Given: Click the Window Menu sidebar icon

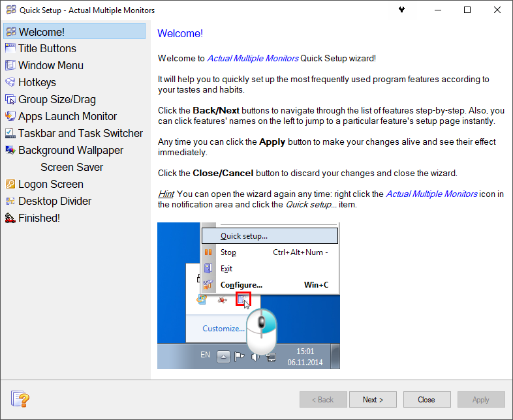Looking at the screenshot, I should point(10,65).
